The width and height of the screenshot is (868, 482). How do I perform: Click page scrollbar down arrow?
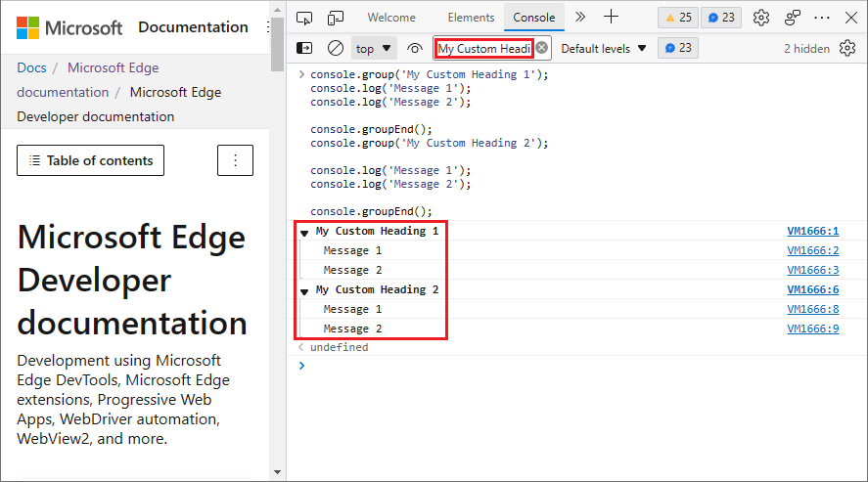(x=277, y=472)
